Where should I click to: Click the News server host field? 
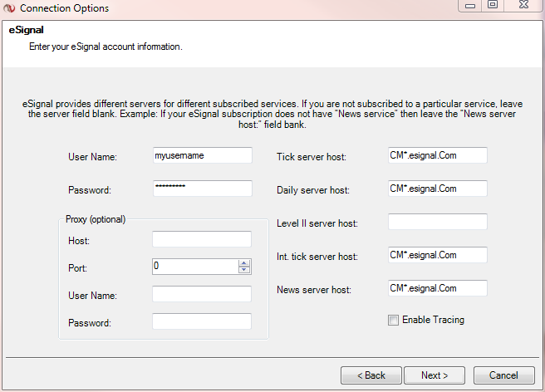(437, 288)
